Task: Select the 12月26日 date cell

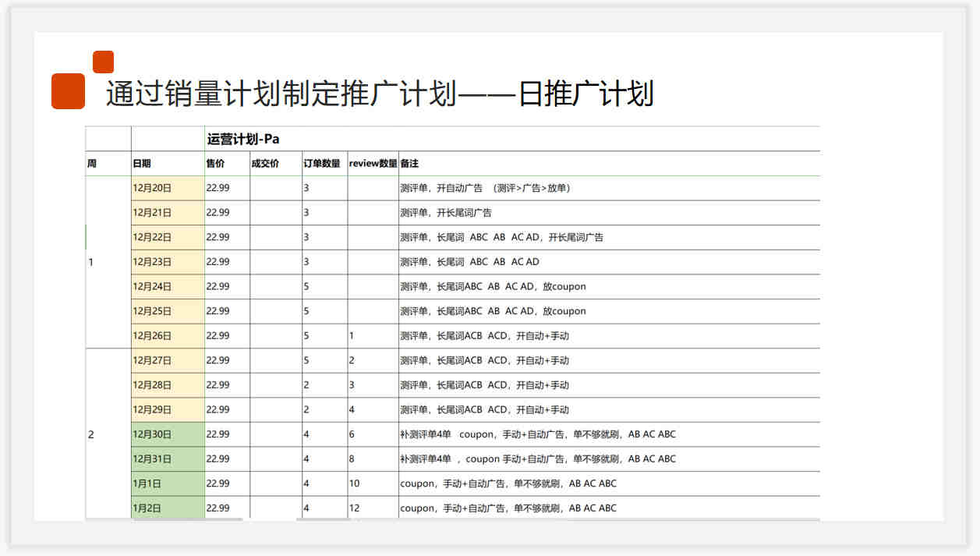Action: pos(168,336)
